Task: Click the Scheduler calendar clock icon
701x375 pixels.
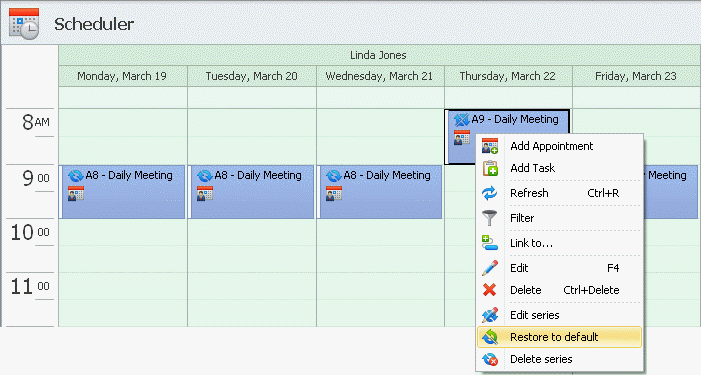Action: [24, 24]
